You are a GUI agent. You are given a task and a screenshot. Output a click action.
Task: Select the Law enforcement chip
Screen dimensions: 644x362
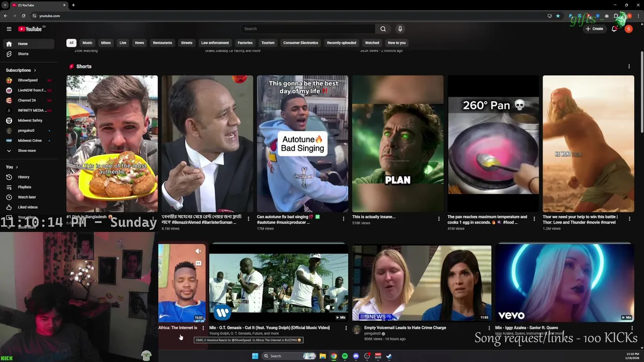[215, 43]
